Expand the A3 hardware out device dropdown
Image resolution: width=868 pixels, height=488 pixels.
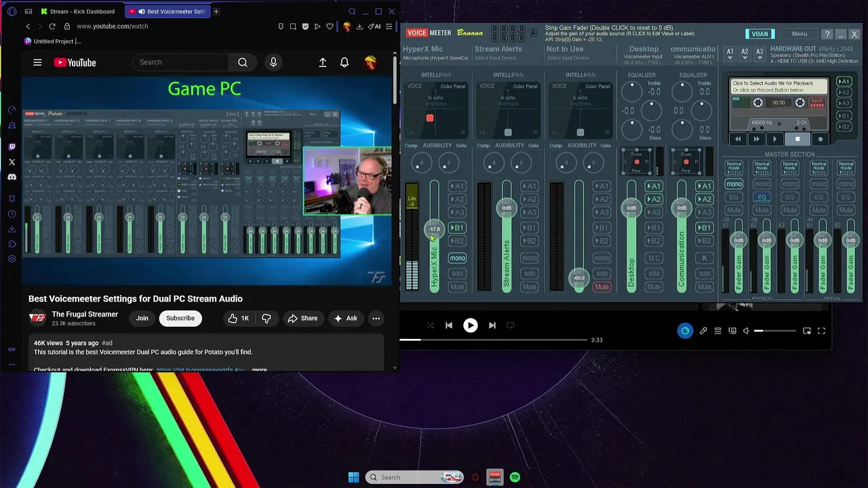759,54
